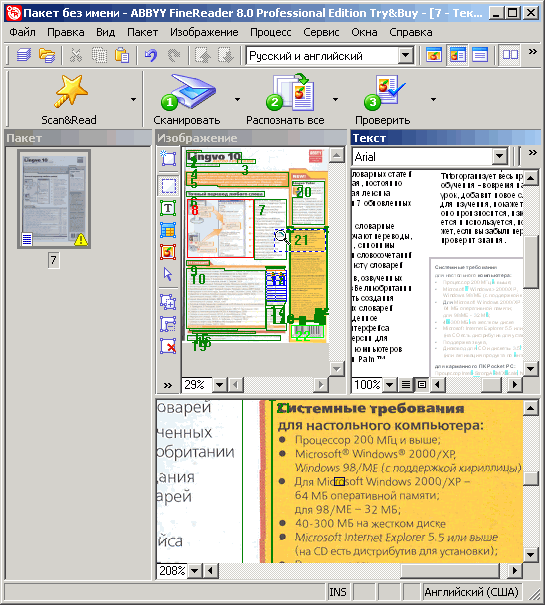Click the Paste clipboard icon
The width and height of the screenshot is (545, 605).
tap(122, 55)
